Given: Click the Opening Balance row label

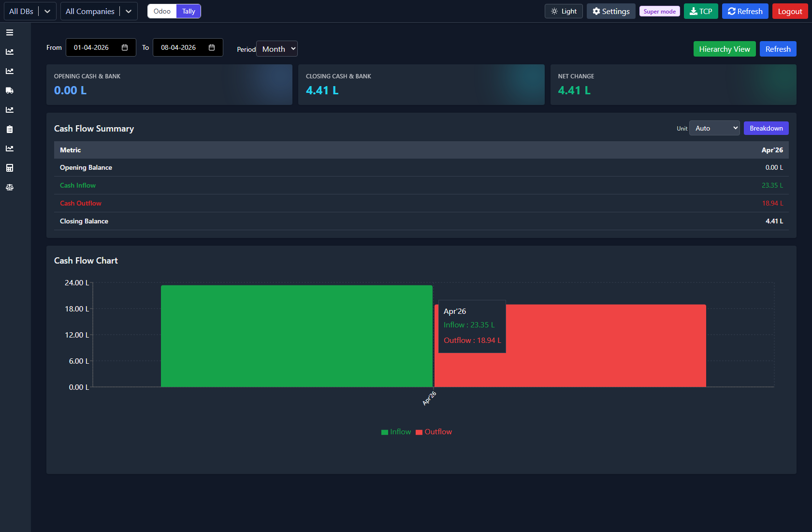Looking at the screenshot, I should pos(86,167).
